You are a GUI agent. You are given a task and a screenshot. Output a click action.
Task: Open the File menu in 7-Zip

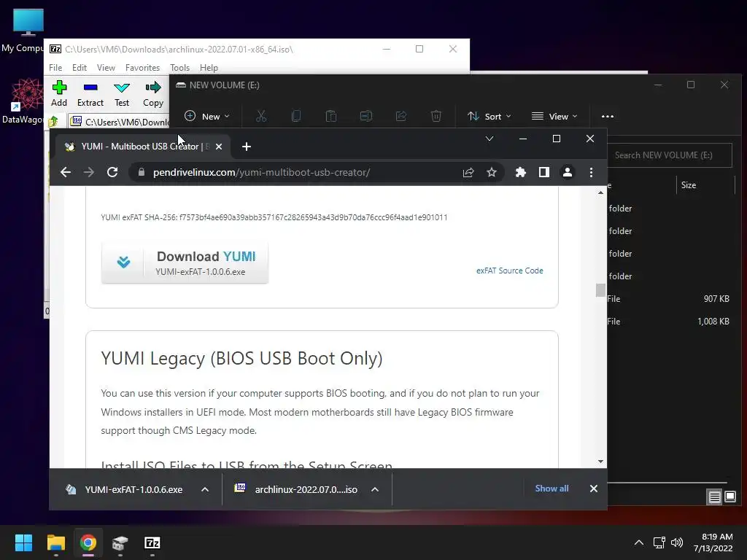click(55, 68)
